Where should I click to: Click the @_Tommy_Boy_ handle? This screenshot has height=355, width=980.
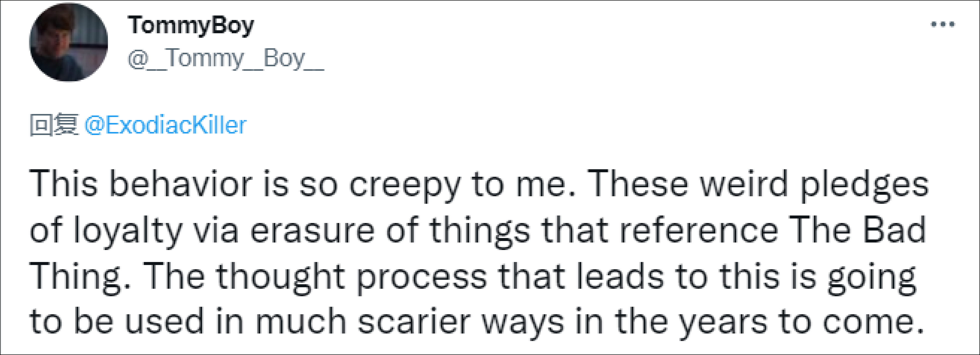pyautogui.click(x=226, y=59)
